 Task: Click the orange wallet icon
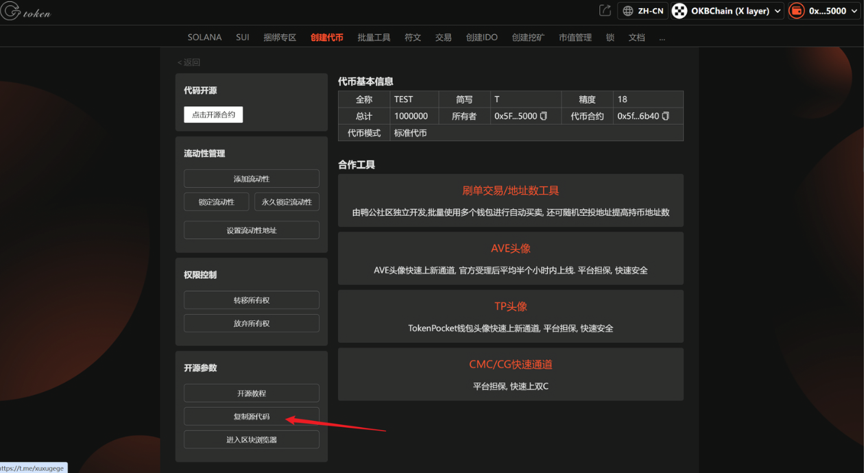pyautogui.click(x=796, y=11)
